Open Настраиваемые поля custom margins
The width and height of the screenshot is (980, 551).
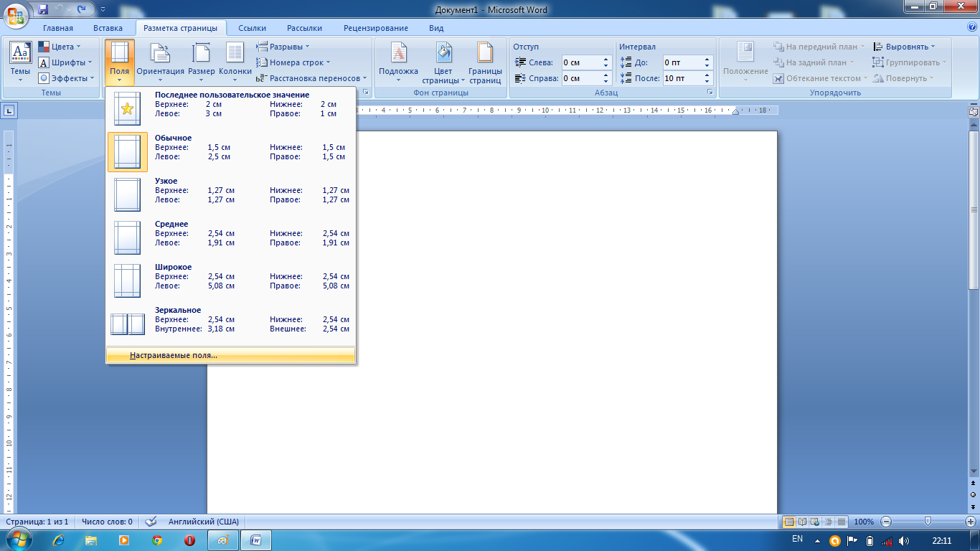[x=230, y=355]
